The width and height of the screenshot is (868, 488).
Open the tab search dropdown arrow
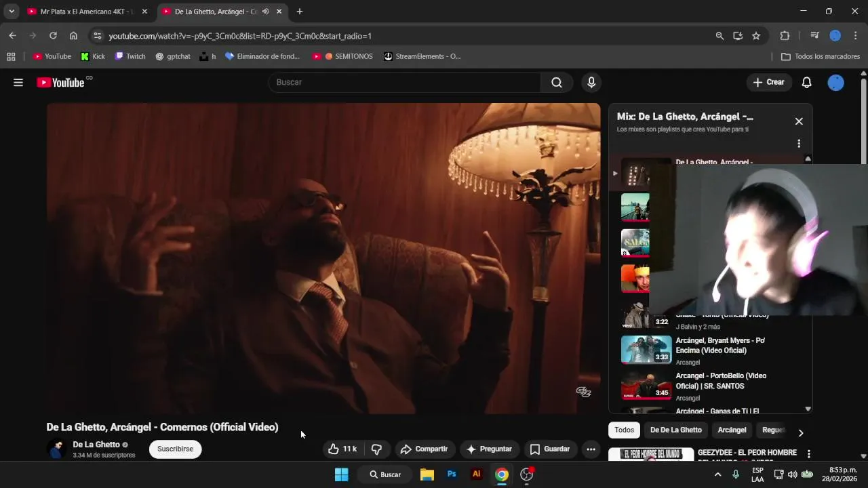pyautogui.click(x=12, y=12)
